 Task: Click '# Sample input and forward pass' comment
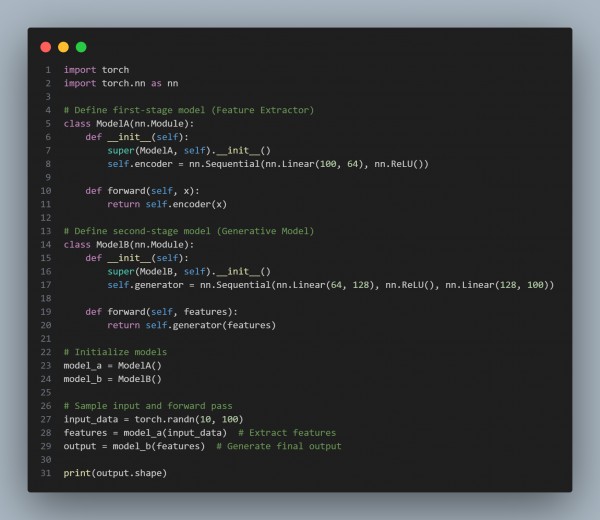tap(148, 406)
